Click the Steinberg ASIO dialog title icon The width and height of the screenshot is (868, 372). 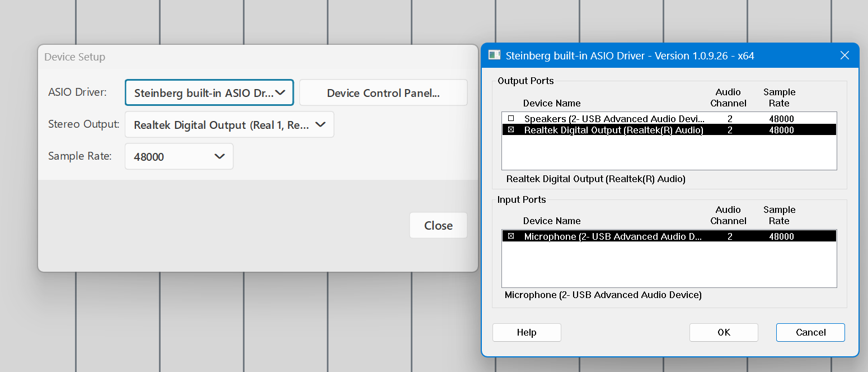494,55
